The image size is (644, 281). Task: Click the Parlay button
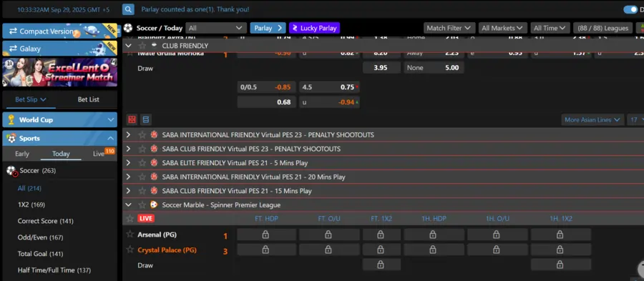268,28
